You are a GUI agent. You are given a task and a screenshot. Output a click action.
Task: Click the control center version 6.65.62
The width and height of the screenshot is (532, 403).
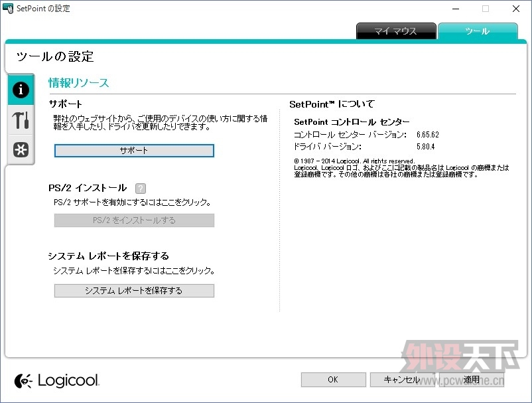[427, 135]
